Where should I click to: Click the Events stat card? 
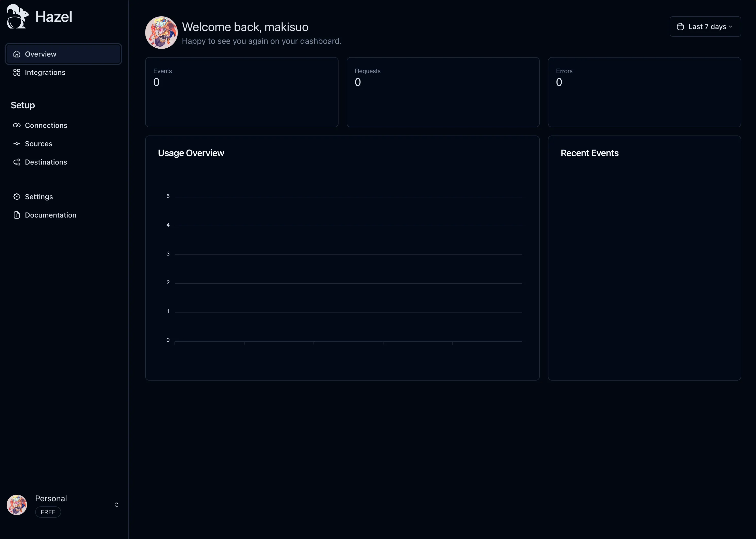242,92
